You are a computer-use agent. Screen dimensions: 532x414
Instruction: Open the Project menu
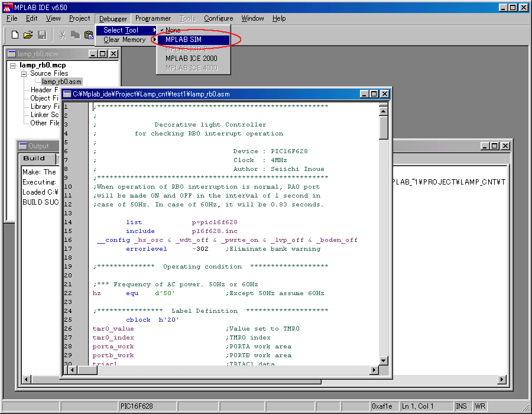click(79, 18)
